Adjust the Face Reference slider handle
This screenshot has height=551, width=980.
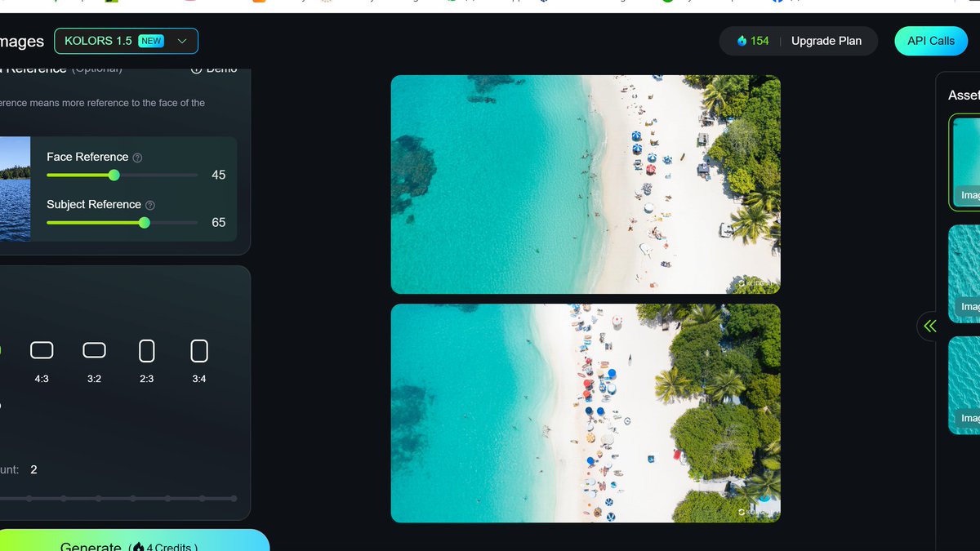114,175
